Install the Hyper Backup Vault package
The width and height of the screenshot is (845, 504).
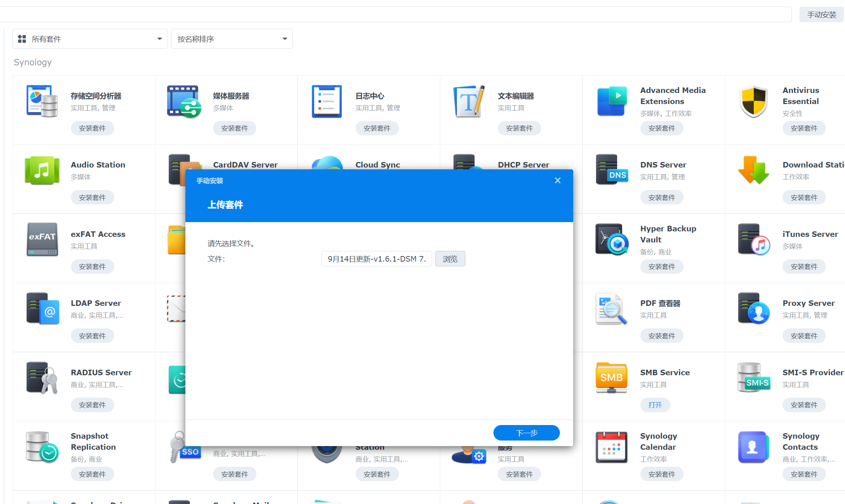point(662,267)
